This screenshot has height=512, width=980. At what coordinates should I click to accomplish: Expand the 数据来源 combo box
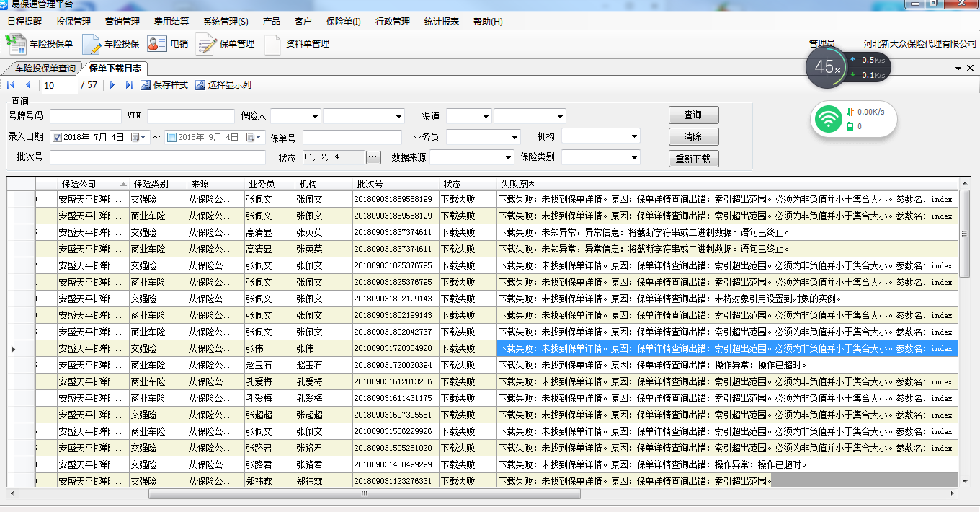(509, 157)
